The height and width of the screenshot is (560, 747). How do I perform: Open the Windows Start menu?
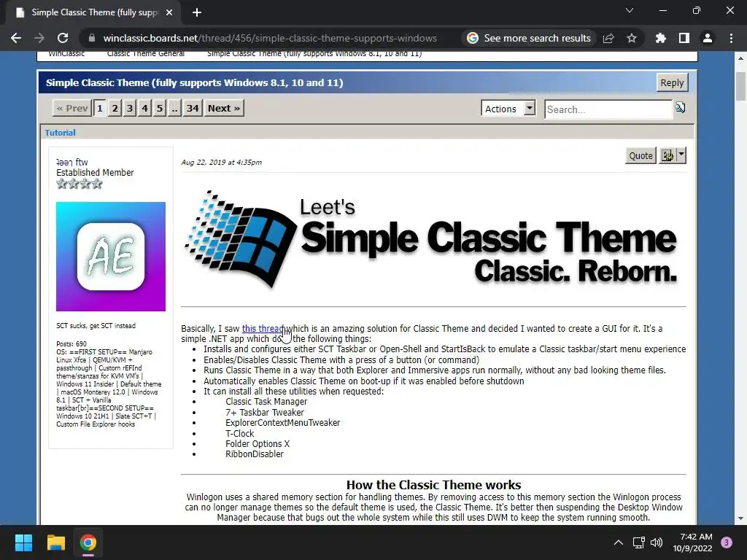23,542
